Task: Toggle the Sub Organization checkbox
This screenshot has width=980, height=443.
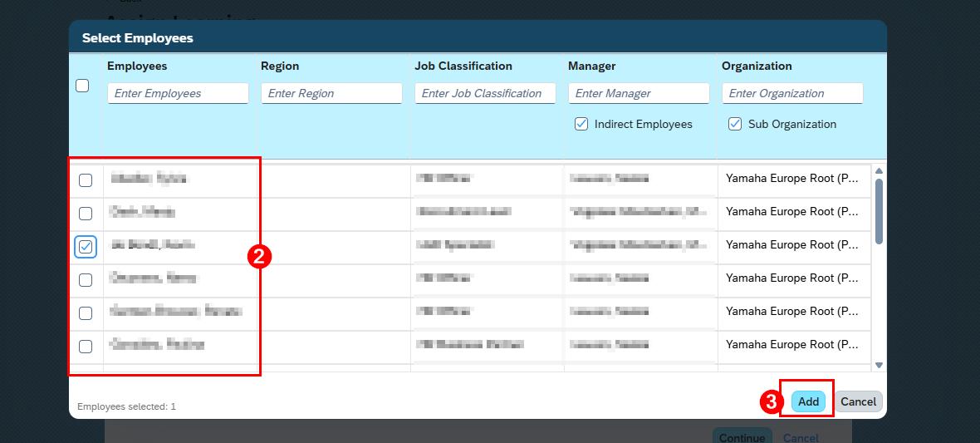Action: pos(735,124)
